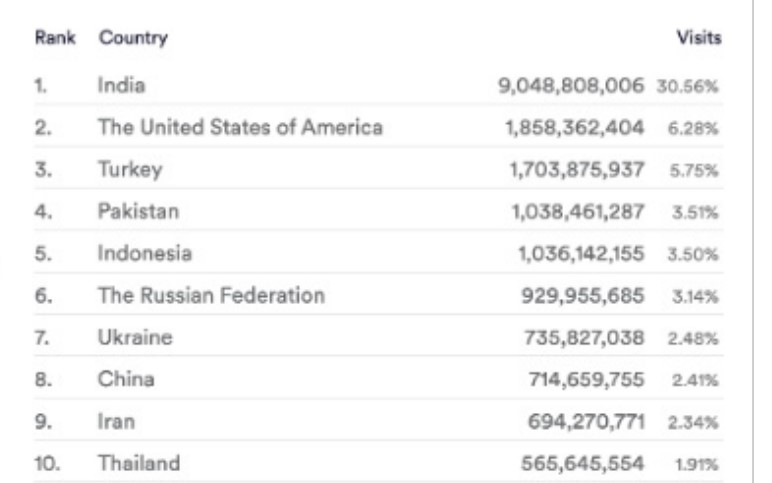
Task: Click Turkey's 5.75% percentage
Action: pyautogui.click(x=694, y=170)
